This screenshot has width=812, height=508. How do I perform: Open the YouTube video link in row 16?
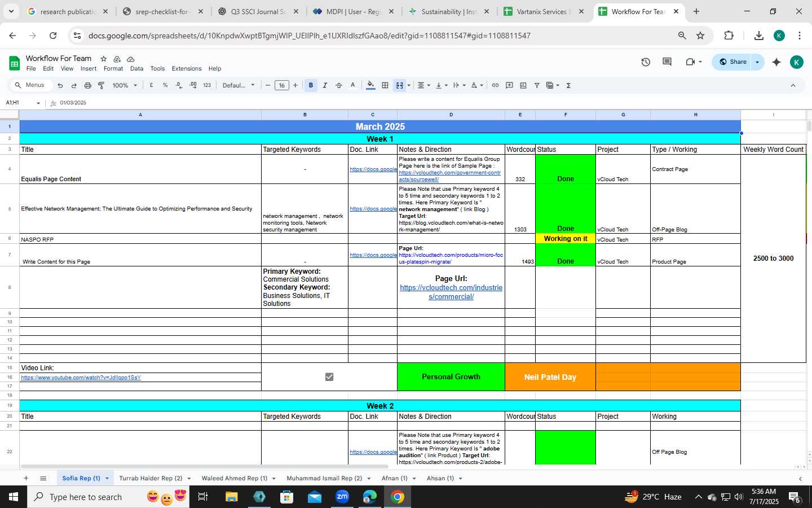coord(81,377)
